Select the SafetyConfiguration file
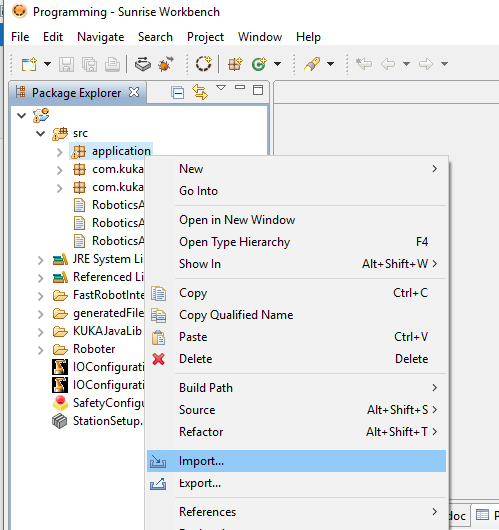 [98, 403]
